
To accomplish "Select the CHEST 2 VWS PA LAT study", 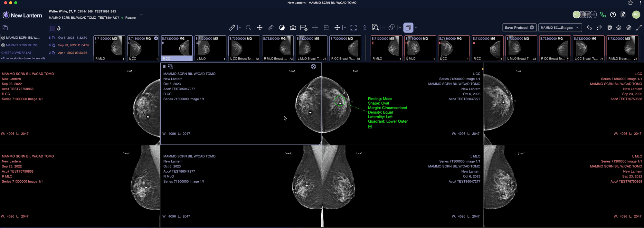I will point(16,53).
